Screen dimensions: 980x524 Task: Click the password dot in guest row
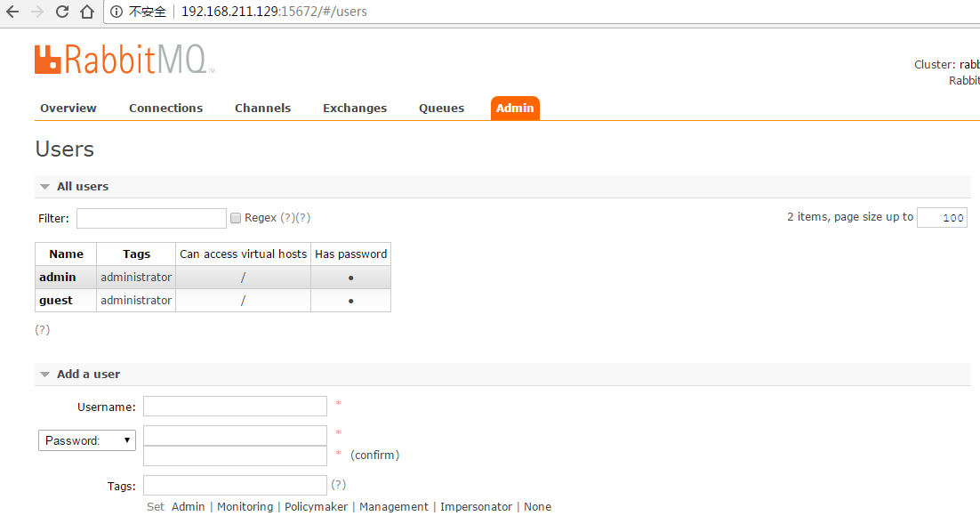[x=350, y=301]
